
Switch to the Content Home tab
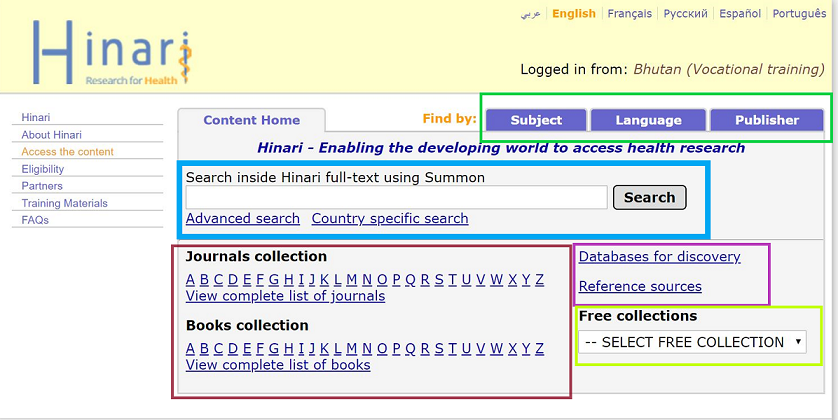pos(251,120)
